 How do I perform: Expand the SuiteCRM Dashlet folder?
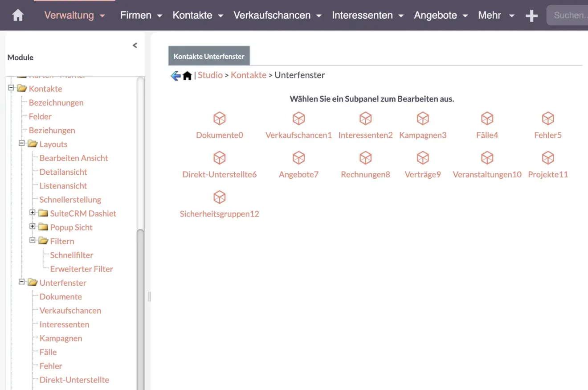pyautogui.click(x=32, y=213)
